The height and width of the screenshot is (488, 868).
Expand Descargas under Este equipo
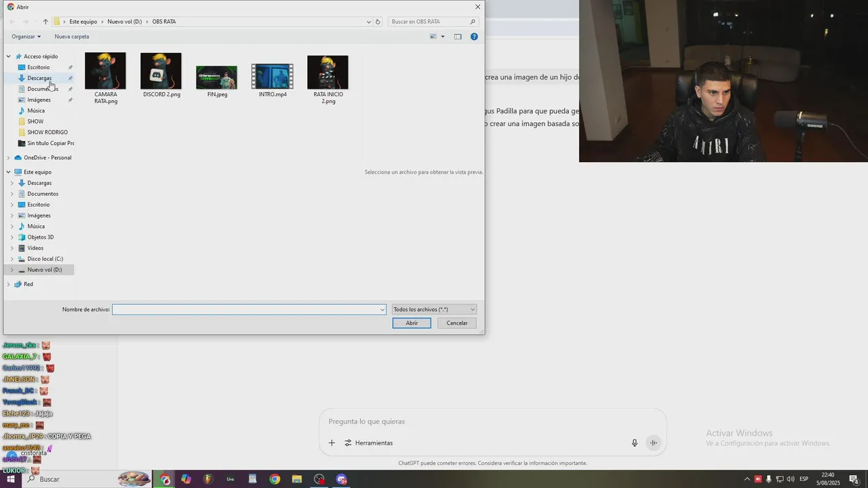click(x=12, y=183)
